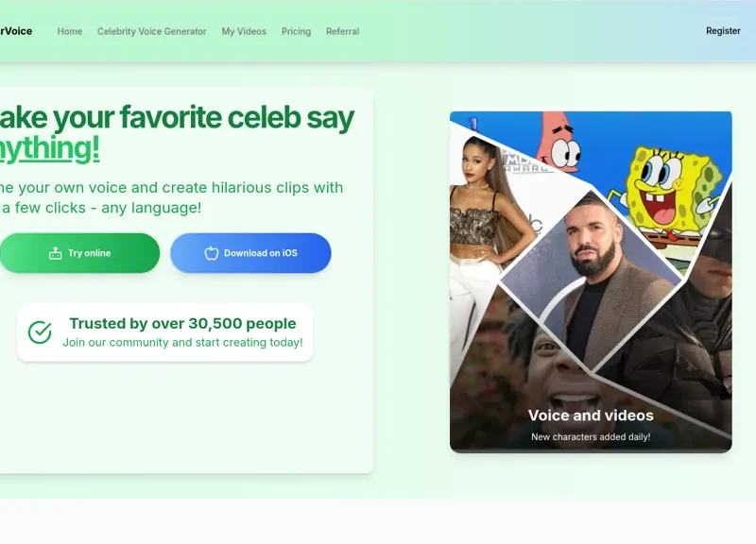Open the My Videos menu item
Image resolution: width=756 pixels, height=544 pixels.
[244, 31]
